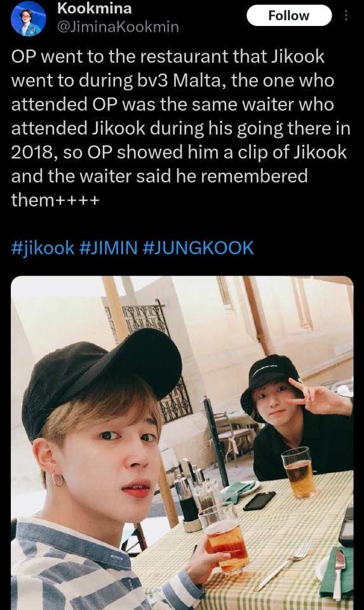This screenshot has height=610, width=364.
Task: Open the #JIMIN hashtag
Action: pos(109,247)
